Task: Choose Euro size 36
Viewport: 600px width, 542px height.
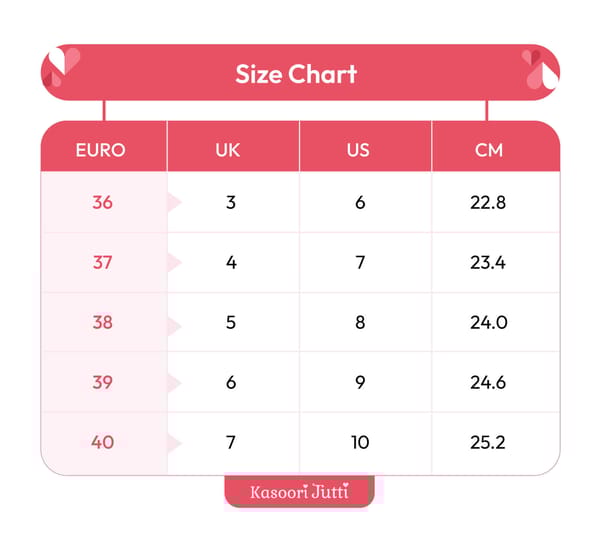Action: [x=102, y=203]
